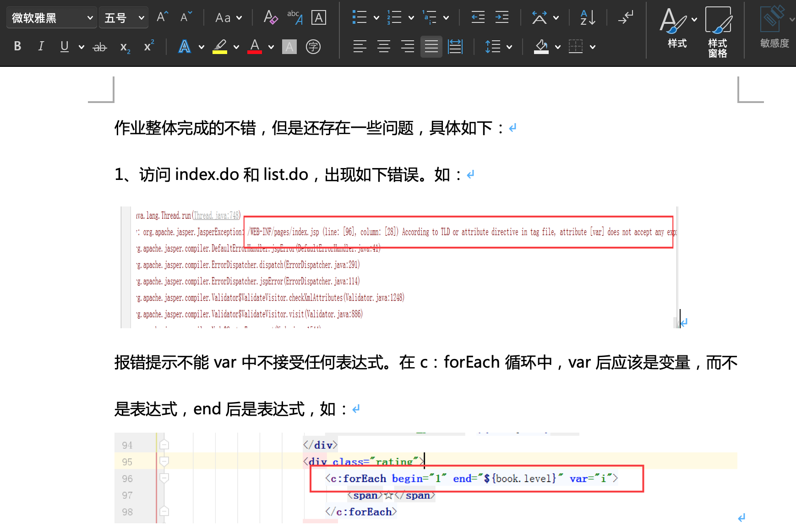
Task: Select error stack trace image
Action: 399,267
